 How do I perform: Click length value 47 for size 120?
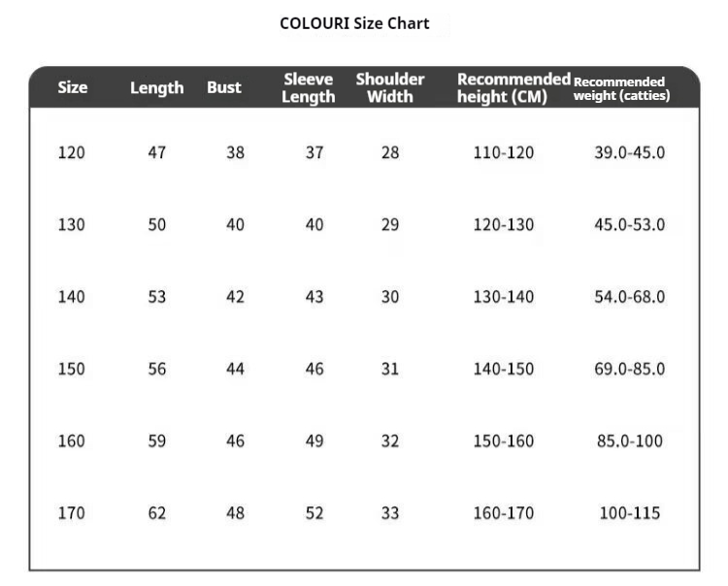(157, 152)
